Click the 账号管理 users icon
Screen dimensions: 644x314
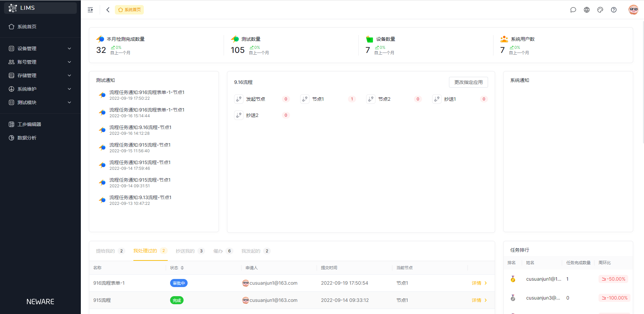[x=11, y=62]
